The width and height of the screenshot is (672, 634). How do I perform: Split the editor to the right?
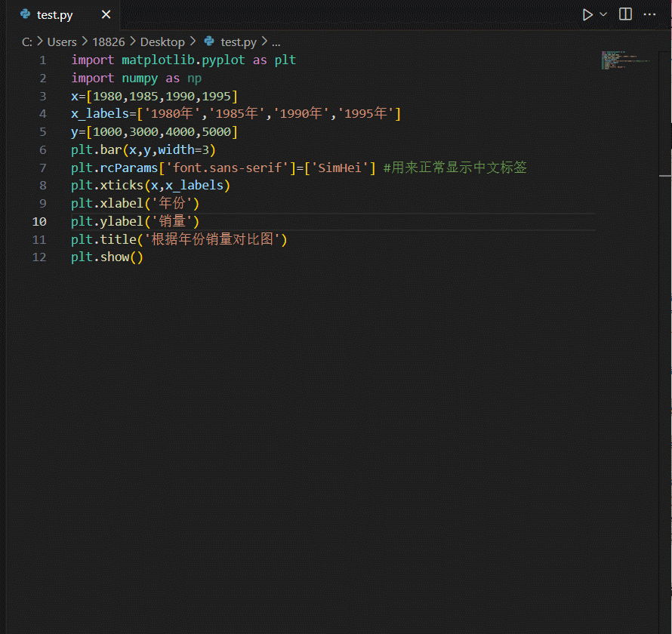tap(625, 14)
